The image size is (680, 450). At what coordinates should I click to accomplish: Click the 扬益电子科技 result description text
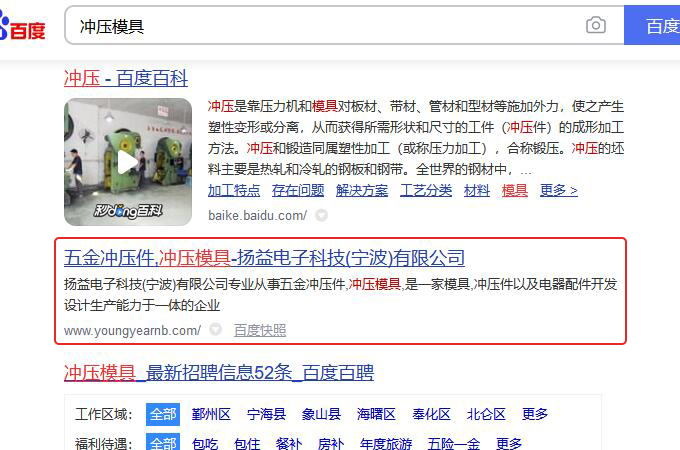click(x=340, y=295)
